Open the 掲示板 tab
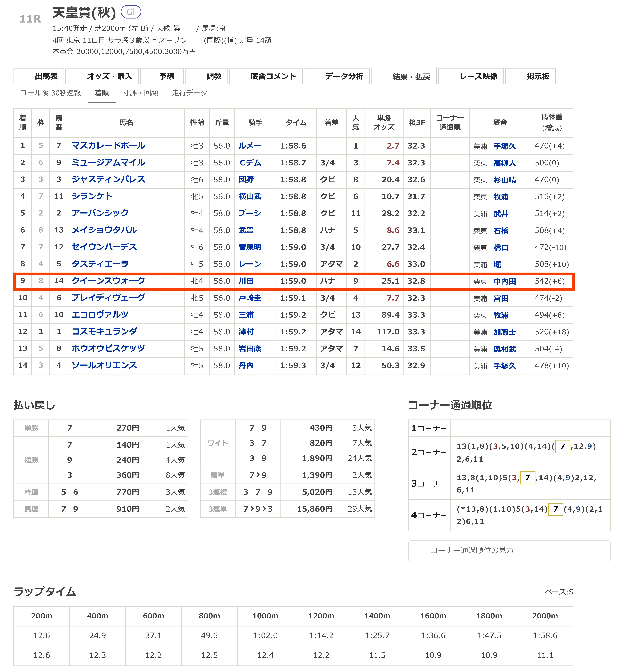Image resolution: width=629 pixels, height=672 pixels. pyautogui.click(x=530, y=76)
